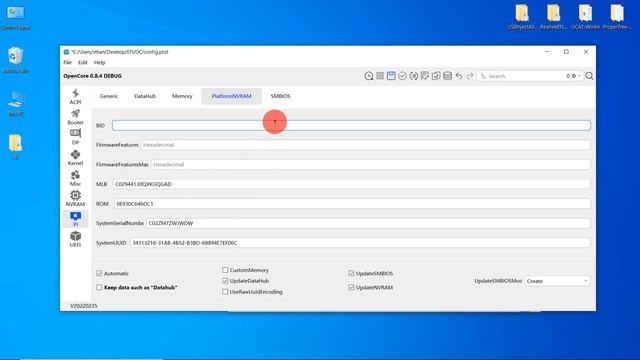Switch to the Generic tab
640x360 pixels.
click(109, 96)
